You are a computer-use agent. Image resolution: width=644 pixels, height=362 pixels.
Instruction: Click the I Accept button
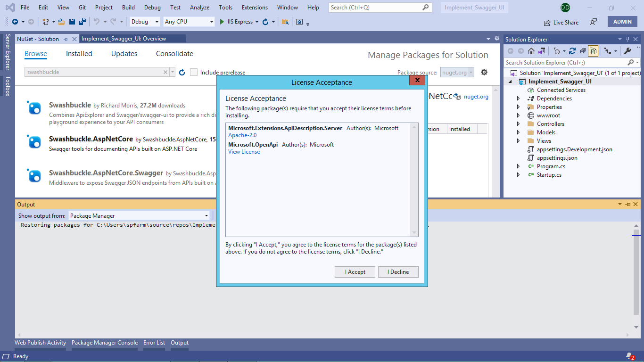[x=355, y=272]
